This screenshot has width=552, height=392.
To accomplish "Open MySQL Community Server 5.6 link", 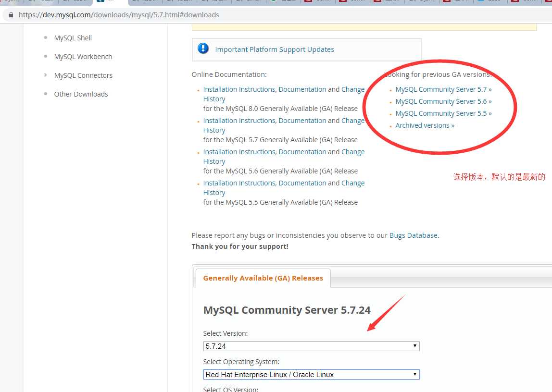I will click(x=443, y=101).
